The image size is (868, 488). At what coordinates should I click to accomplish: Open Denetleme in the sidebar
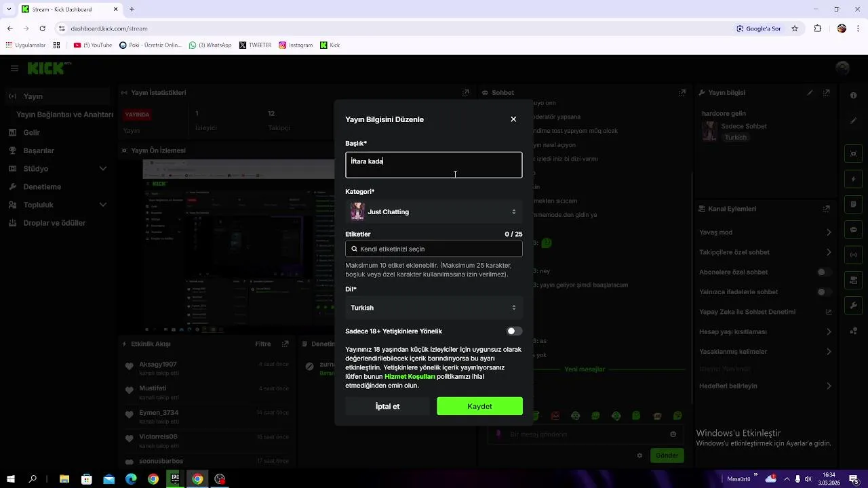[x=42, y=187]
